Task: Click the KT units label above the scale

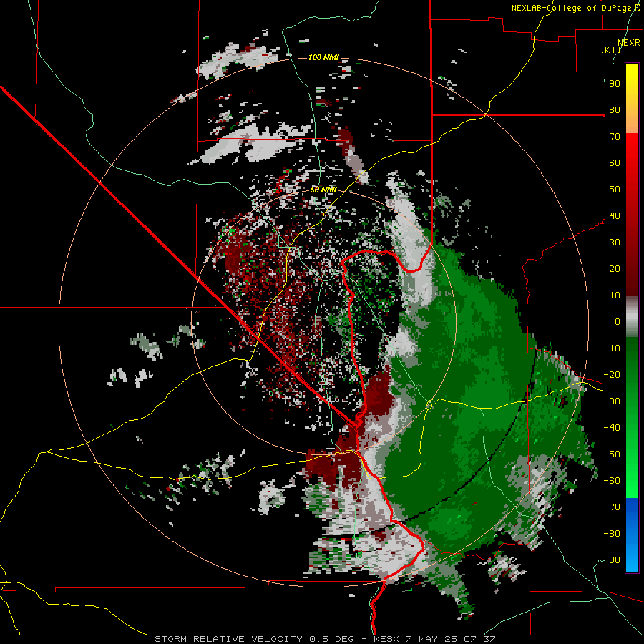Action: click(611, 49)
